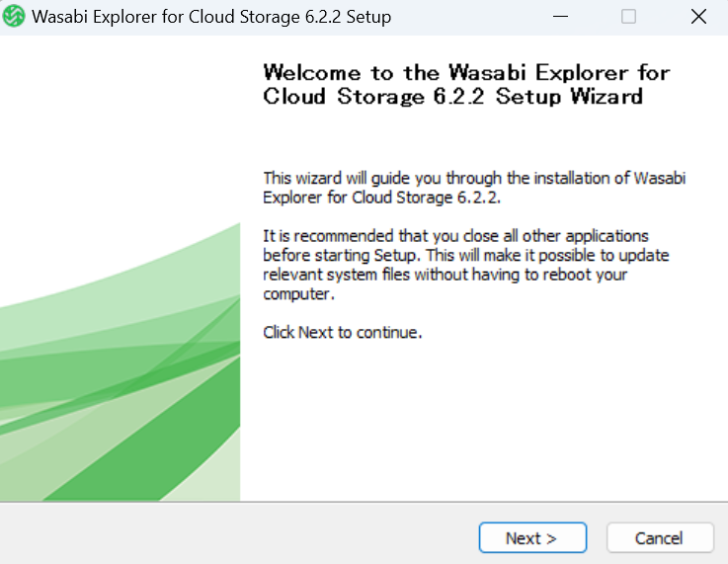Click the green wave banner image
728x564 pixels.
120,363
